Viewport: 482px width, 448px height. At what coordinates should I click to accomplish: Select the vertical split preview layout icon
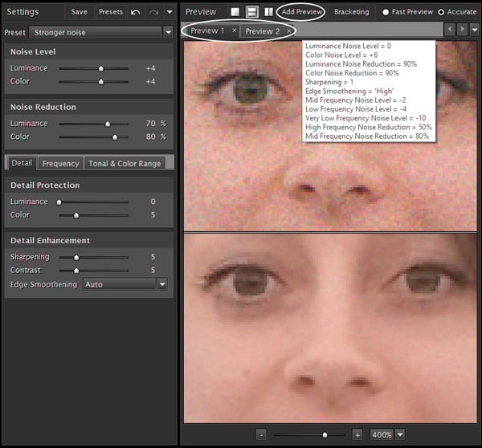pos(268,12)
